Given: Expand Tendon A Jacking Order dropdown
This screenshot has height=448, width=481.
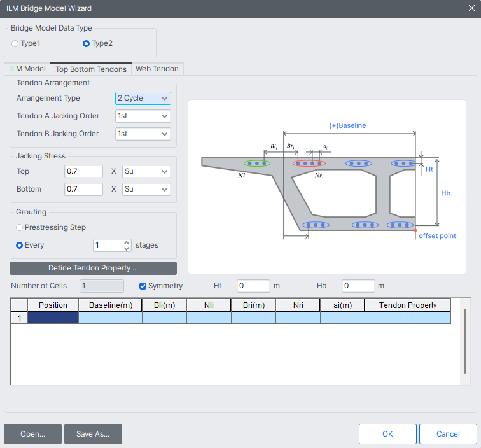Looking at the screenshot, I should coord(143,116).
